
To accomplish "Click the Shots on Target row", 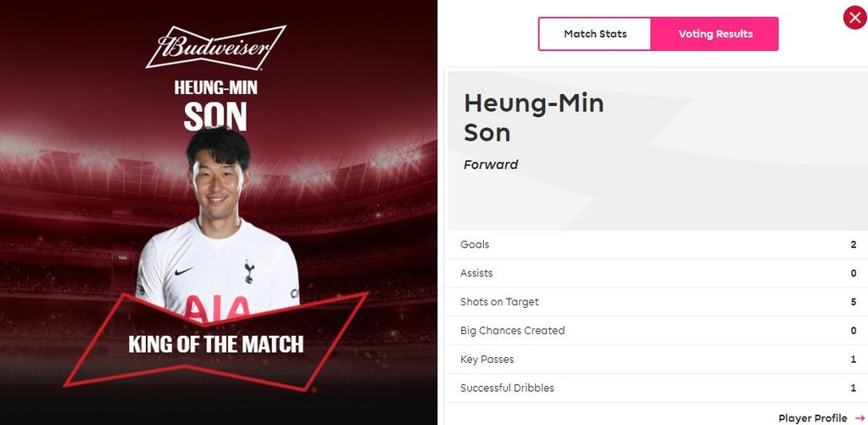I will [656, 302].
